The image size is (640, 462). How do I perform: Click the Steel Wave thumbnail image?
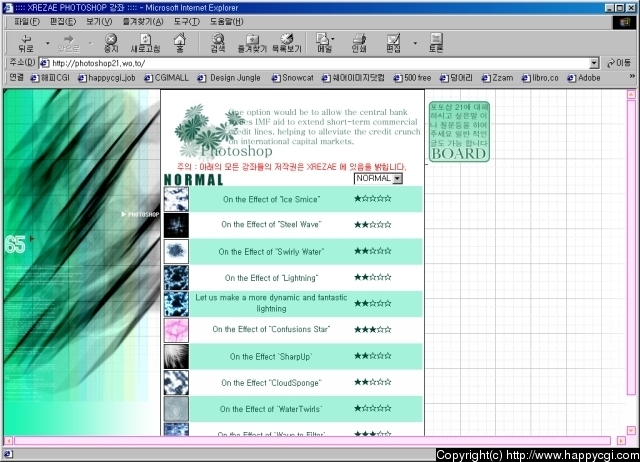click(176, 225)
